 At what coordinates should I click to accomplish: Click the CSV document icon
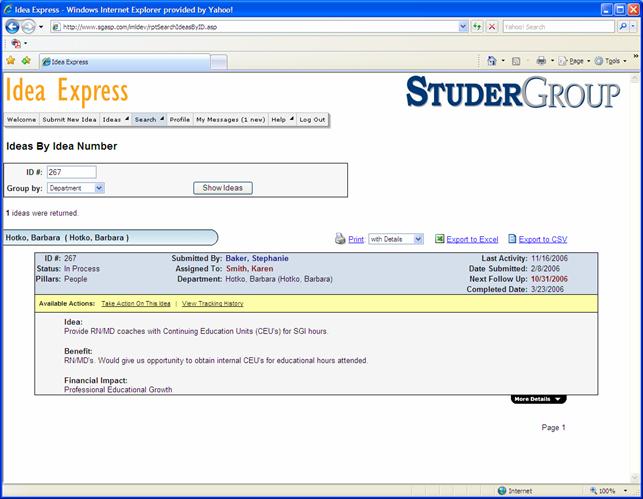coord(512,239)
